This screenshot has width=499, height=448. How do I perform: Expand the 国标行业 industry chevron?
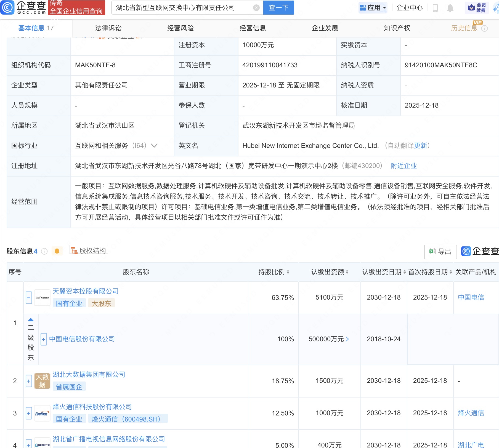pos(154,146)
